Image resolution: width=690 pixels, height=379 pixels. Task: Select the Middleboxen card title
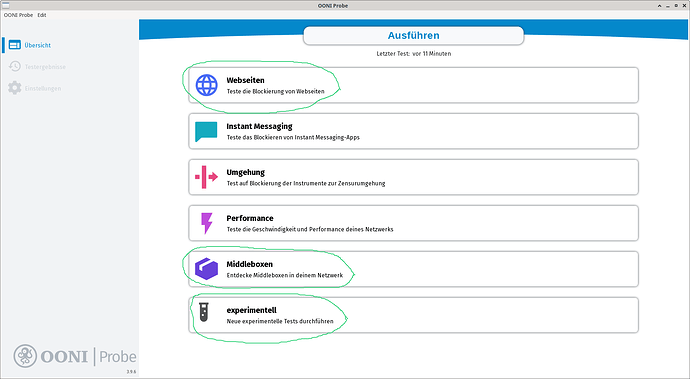[250, 264]
